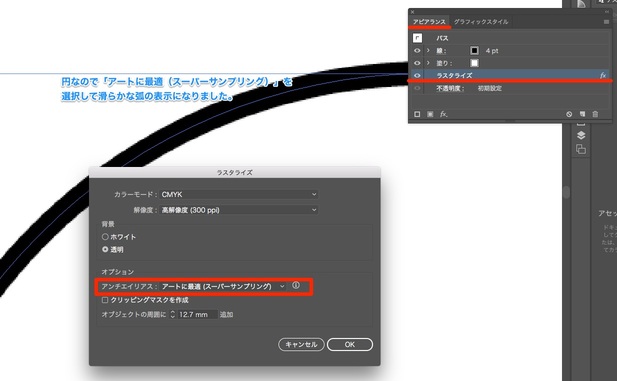
Task: Toggle visibility of the 線 stroke row
Action: point(417,51)
